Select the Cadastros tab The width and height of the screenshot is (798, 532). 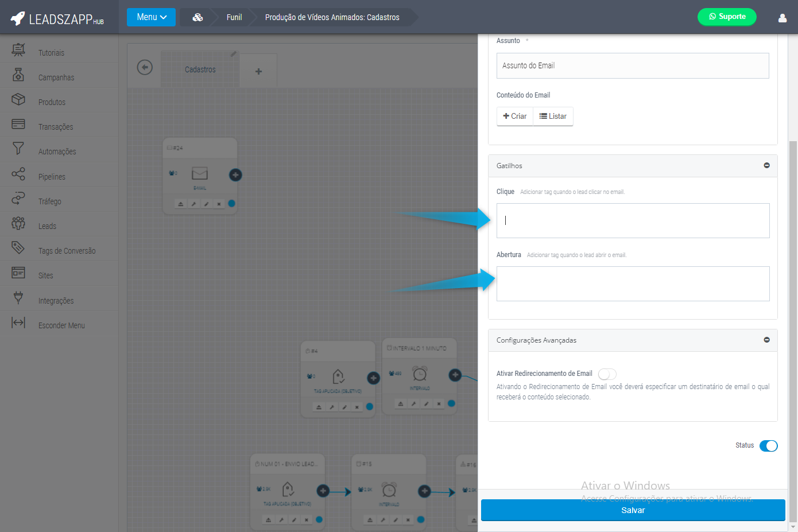200,69
